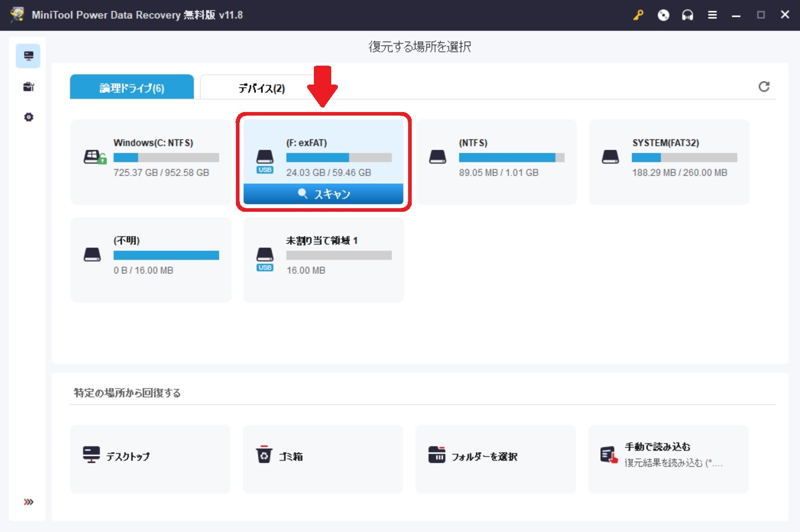Open the utilities toolbox sidebar icon

click(x=29, y=87)
